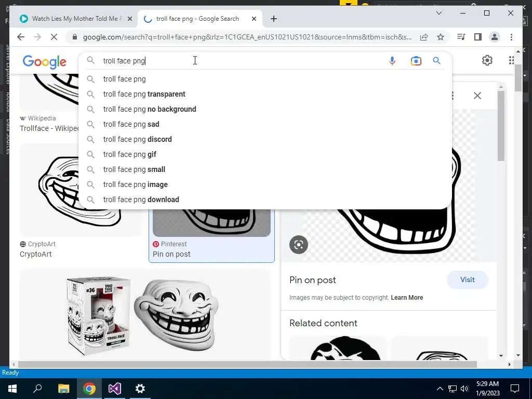This screenshot has width=532, height=399.
Task: Bookmark this page with the star
Action: coord(441,37)
